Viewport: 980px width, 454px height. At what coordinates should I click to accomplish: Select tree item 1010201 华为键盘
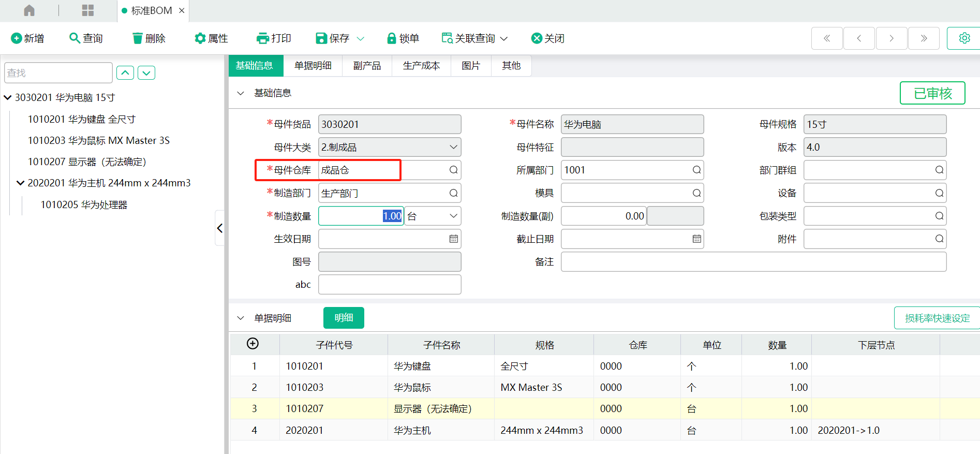[82, 119]
